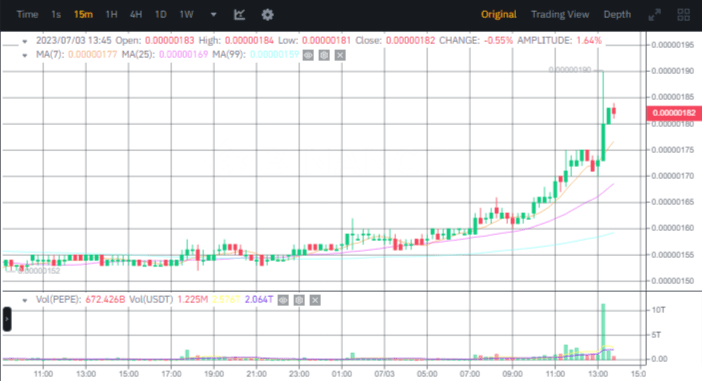This screenshot has height=381, width=702.
Task: Select the Time interval view
Action: (x=27, y=14)
